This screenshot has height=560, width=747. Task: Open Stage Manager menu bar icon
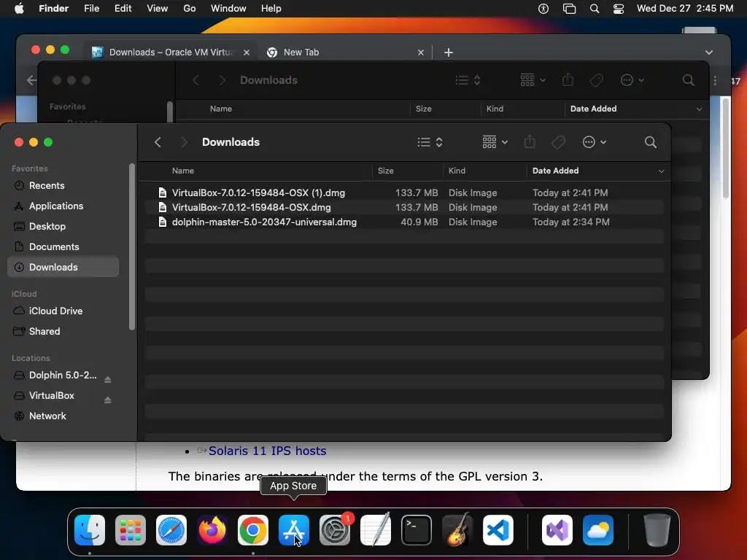[569, 9]
